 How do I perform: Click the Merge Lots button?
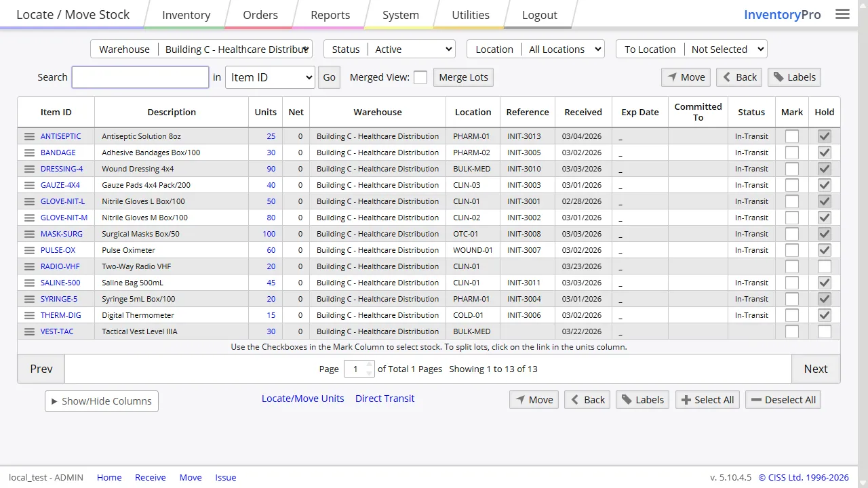click(463, 77)
